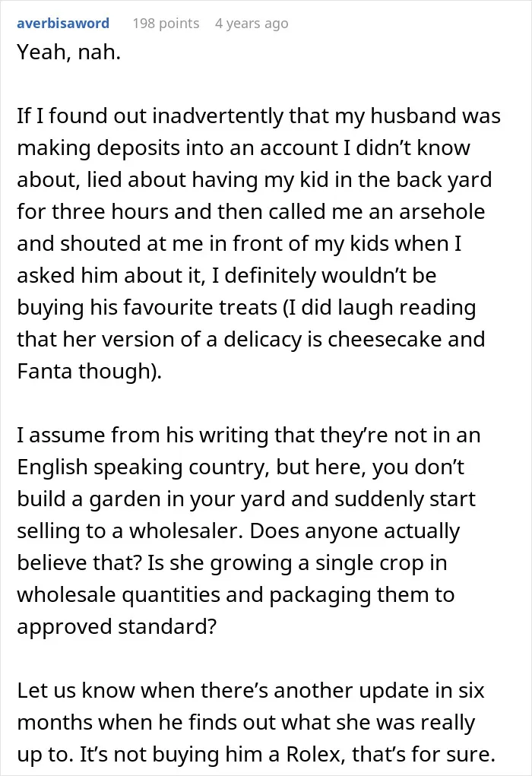Image resolution: width=532 pixels, height=776 pixels.
Task: Click the phrase 'approved standard?'
Action: [117, 626]
